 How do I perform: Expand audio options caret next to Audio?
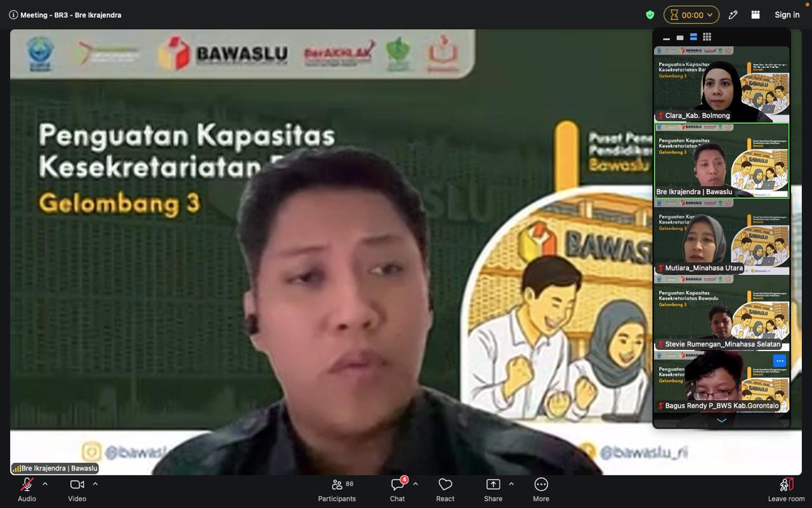(x=45, y=484)
